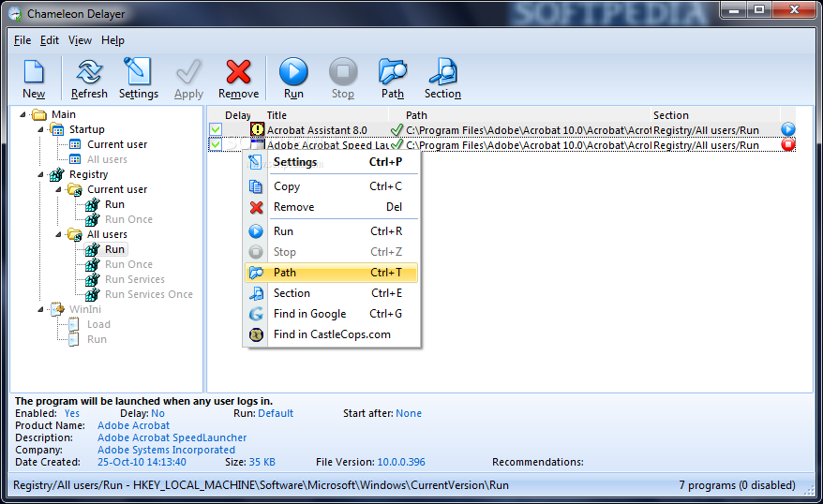Click the Registry node icon in tree

coord(56,174)
